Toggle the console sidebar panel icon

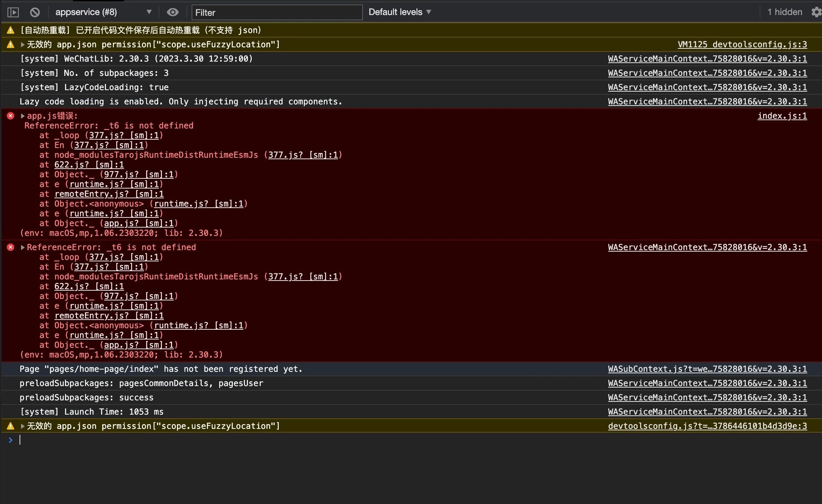coord(13,12)
